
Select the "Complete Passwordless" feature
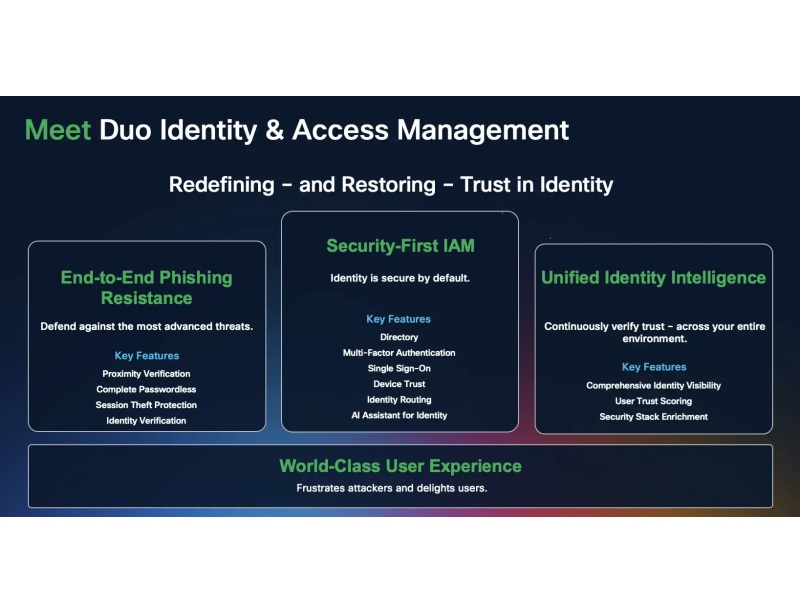pyautogui.click(x=146, y=390)
